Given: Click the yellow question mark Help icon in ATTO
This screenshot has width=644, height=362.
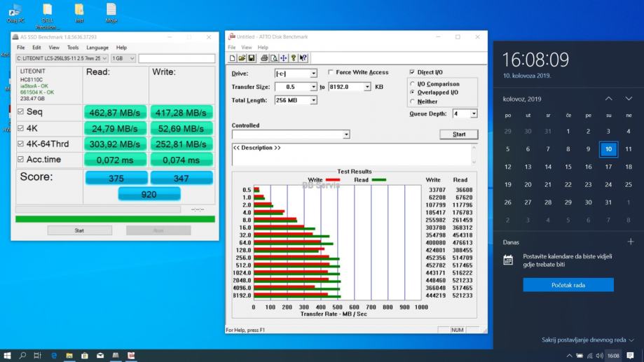Looking at the screenshot, I should point(293,58).
